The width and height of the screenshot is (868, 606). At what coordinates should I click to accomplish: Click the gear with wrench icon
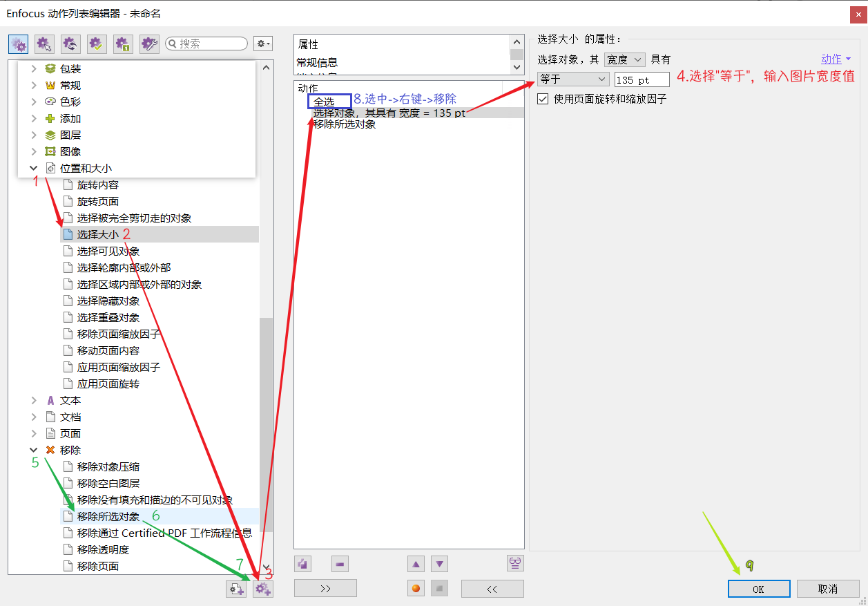click(149, 44)
